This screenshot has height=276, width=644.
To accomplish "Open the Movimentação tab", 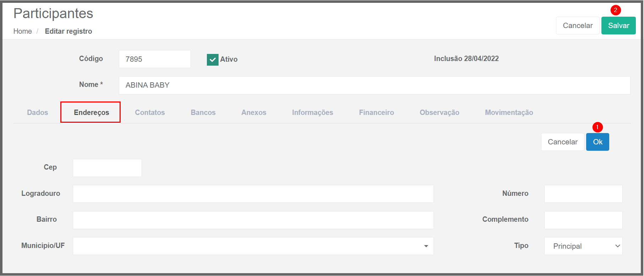I will click(x=509, y=112).
